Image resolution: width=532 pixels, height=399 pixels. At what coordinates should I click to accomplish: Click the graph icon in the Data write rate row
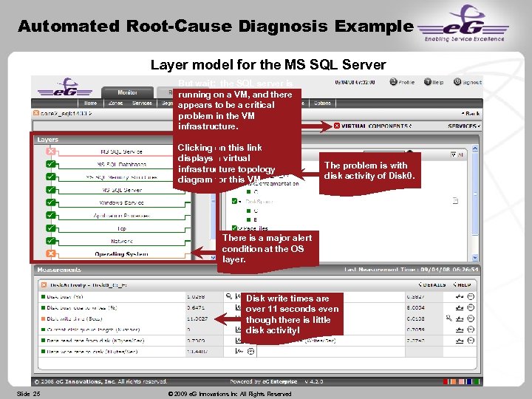(x=239, y=351)
